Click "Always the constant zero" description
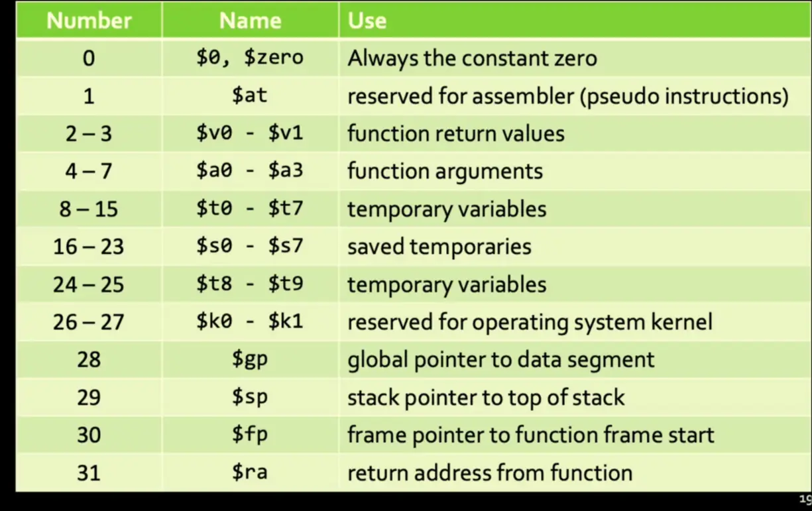812x511 pixels. [x=472, y=58]
